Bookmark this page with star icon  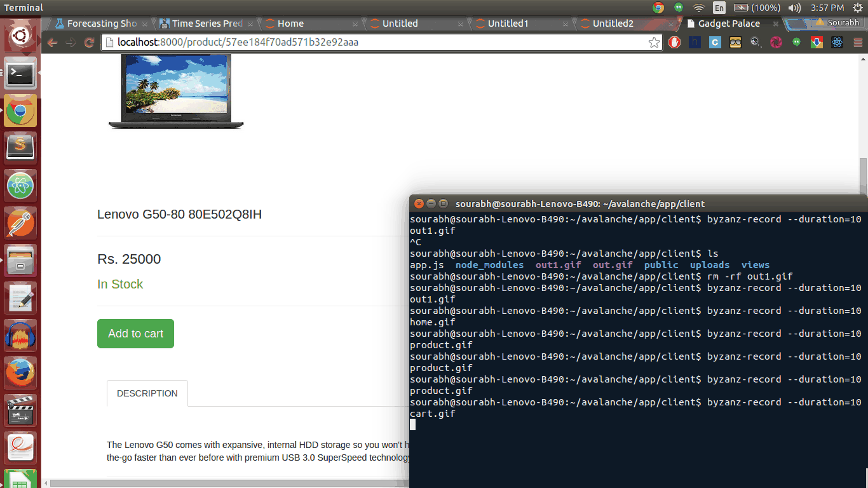click(x=654, y=43)
